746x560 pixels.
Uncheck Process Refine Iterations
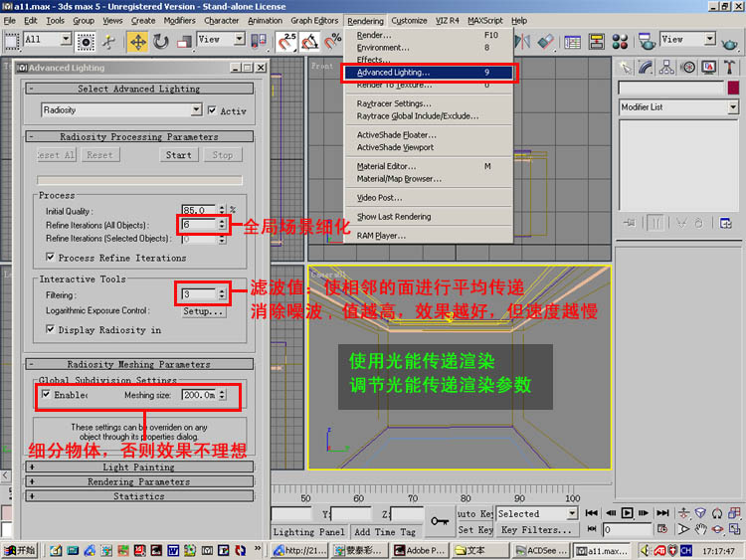coord(51,258)
